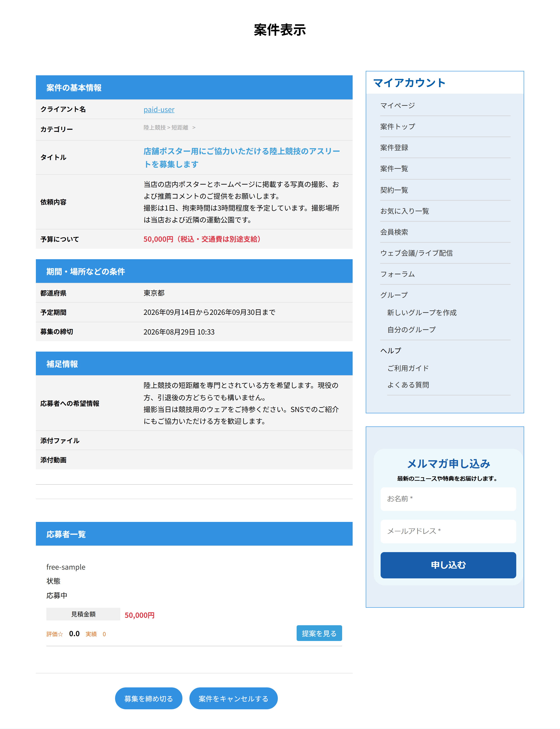
Task: Go to 案件トップ in the sidebar
Action: [x=397, y=127]
